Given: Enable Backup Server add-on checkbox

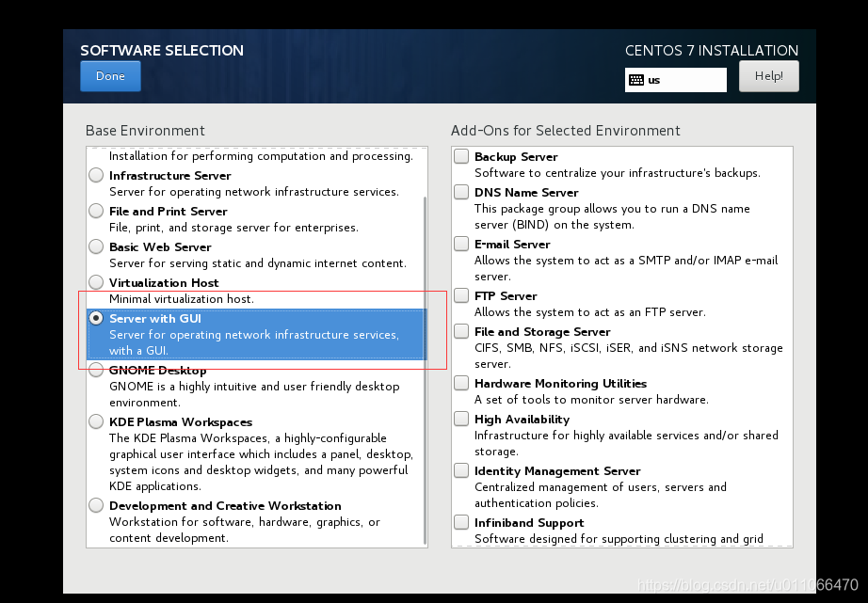Looking at the screenshot, I should (461, 156).
